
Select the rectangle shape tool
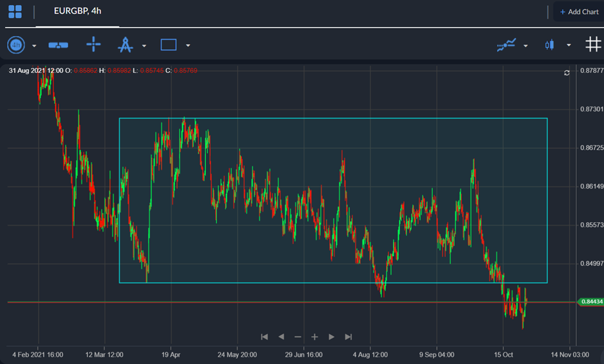[x=168, y=45]
